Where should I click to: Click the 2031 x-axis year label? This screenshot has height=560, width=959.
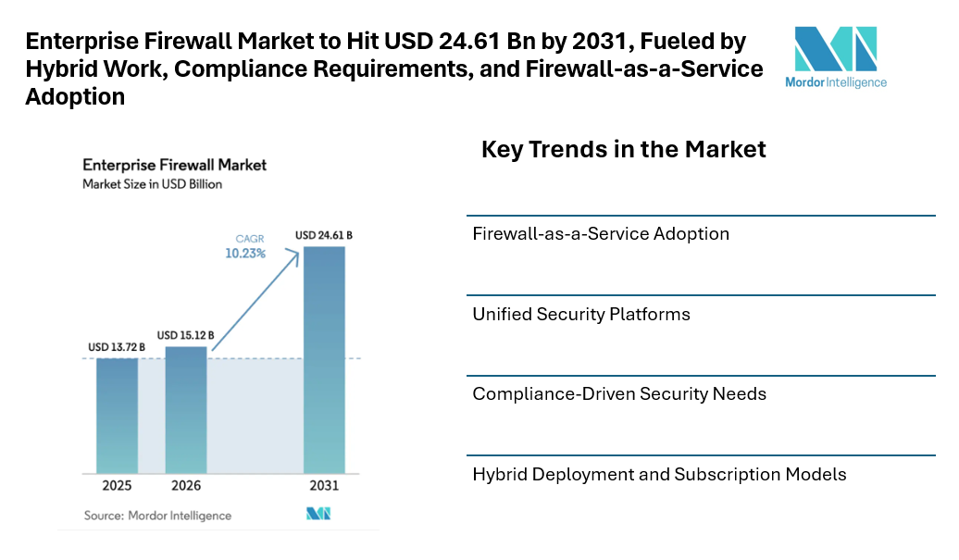point(324,486)
